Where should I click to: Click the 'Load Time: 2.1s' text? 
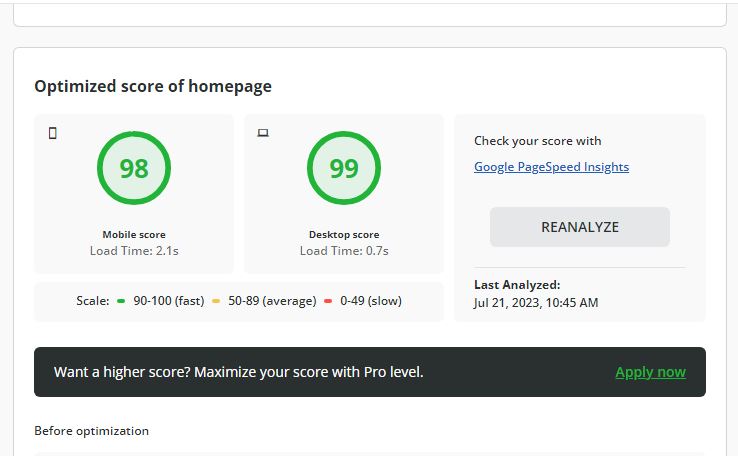[x=134, y=251]
